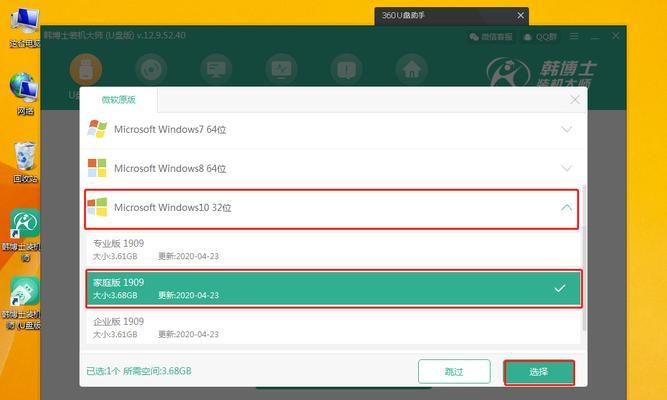Expand Microsoft Windows8 64位 chevron

coord(567,168)
